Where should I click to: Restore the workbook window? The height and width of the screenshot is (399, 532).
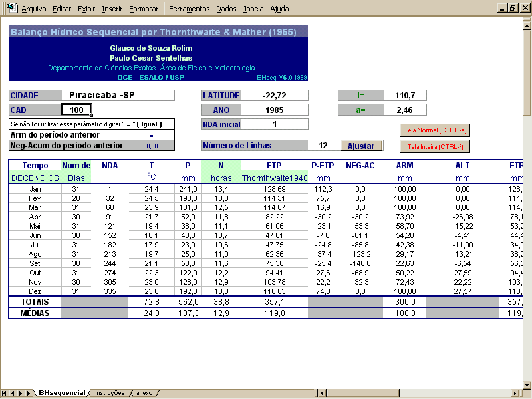pos(513,8)
